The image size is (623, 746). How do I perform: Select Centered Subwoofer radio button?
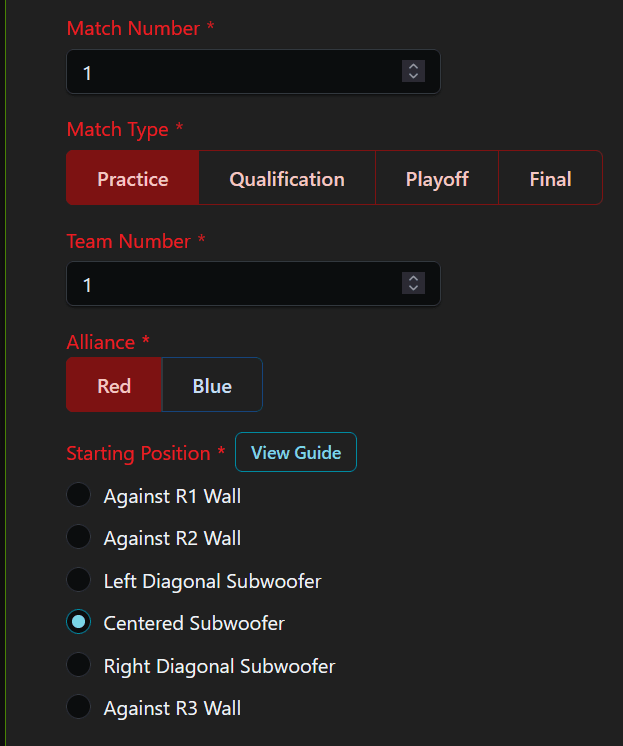79,622
